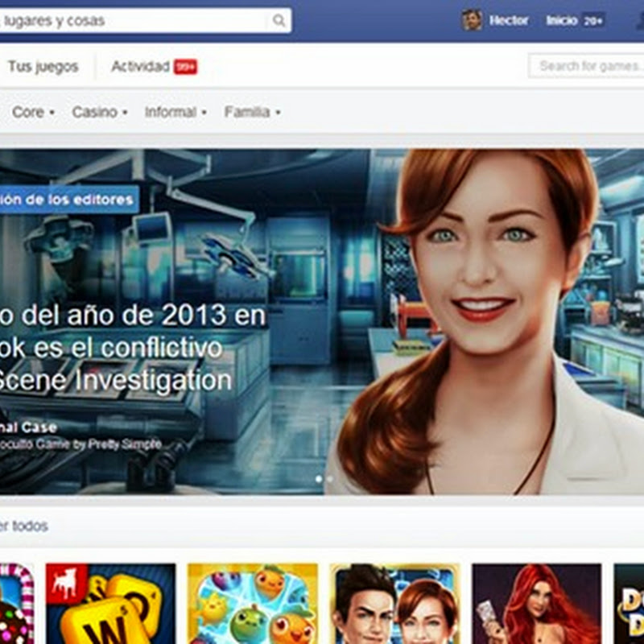The image size is (644, 644).
Task: Click the editors' selection banner label
Action: click(x=68, y=200)
